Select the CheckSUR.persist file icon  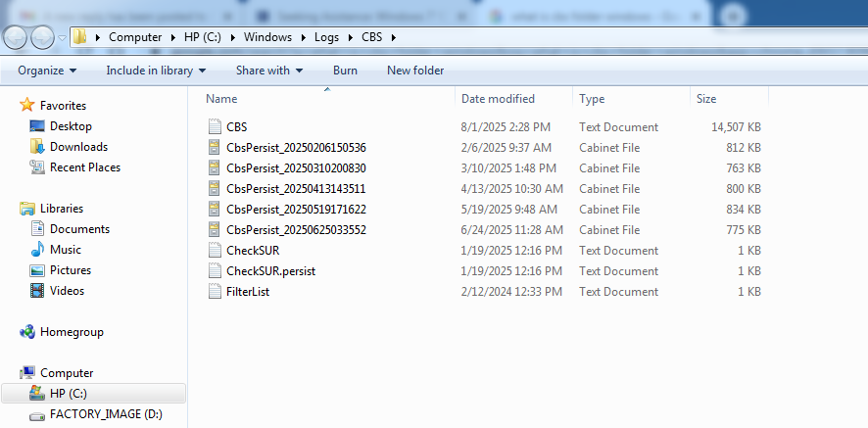[x=215, y=270]
